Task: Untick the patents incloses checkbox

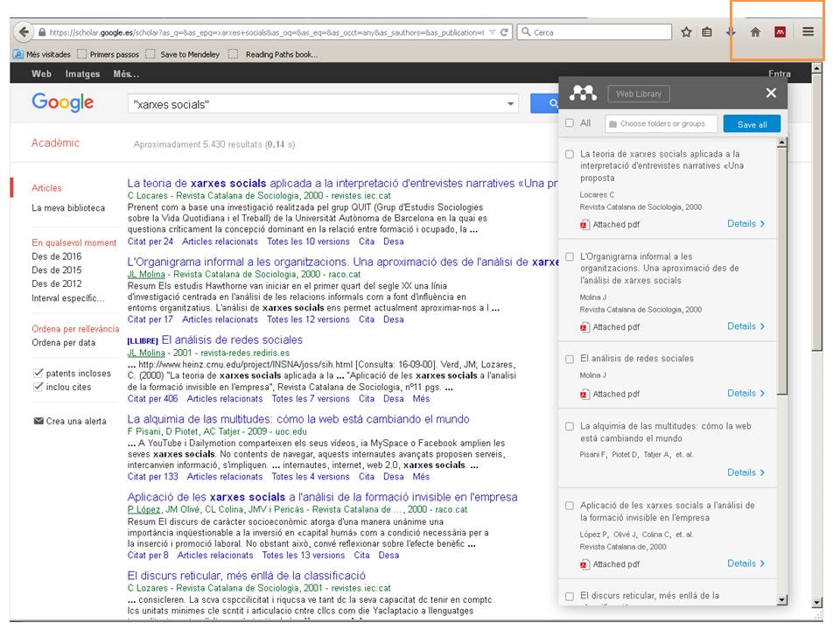Action: [x=38, y=373]
